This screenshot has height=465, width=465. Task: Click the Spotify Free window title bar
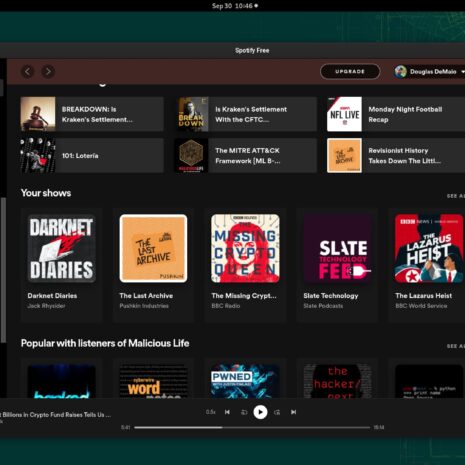coord(232,50)
